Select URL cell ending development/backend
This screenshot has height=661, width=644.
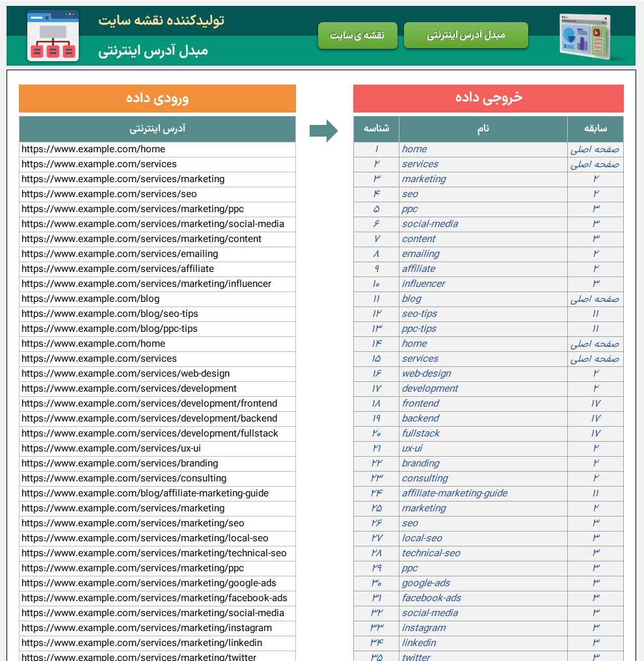157,418
